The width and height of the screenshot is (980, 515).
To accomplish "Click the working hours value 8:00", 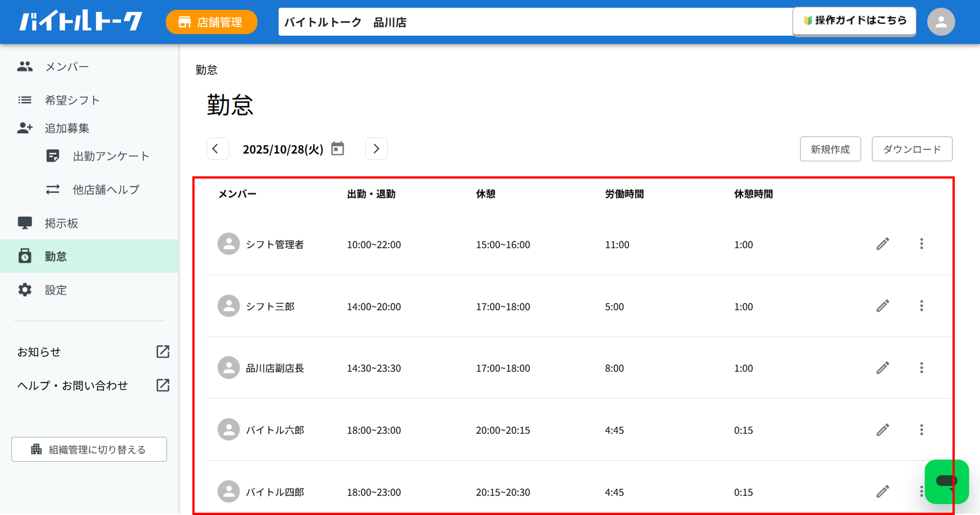I will 614,368.
